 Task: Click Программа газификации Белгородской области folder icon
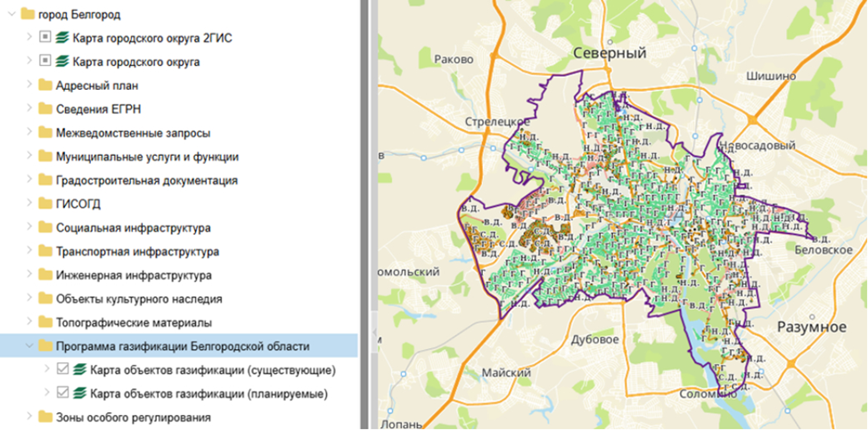click(45, 346)
